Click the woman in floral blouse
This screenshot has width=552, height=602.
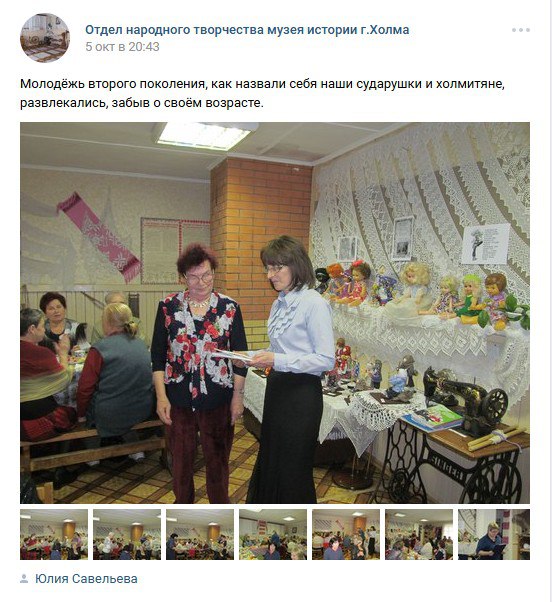199,372
